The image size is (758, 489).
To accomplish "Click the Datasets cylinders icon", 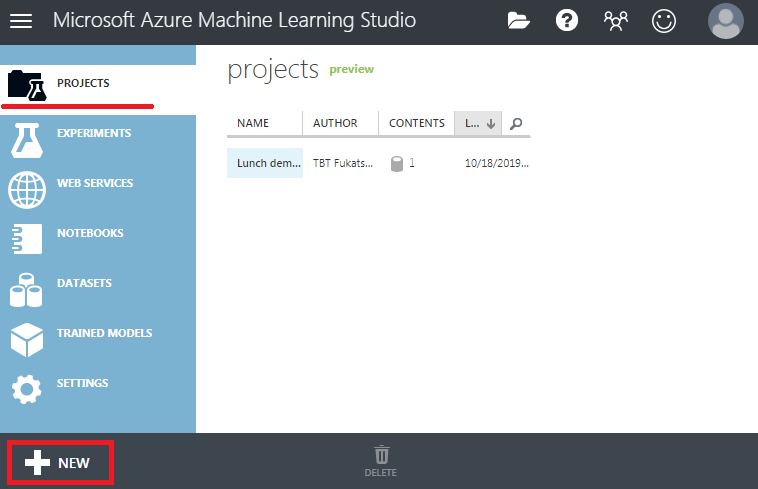I will click(26, 290).
